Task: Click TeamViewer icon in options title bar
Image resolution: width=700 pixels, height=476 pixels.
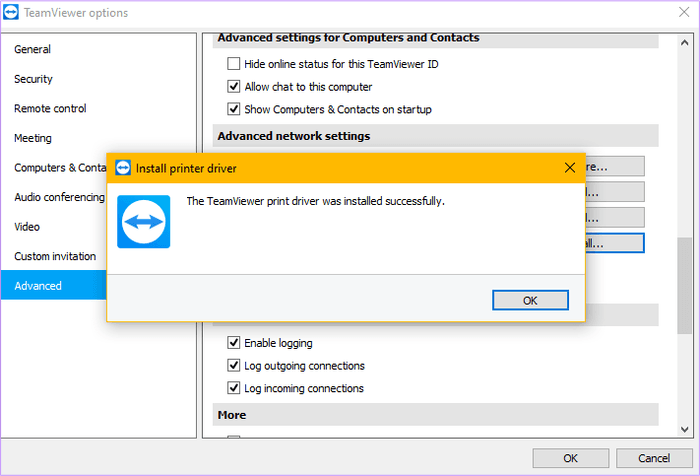Action: pyautogui.click(x=11, y=13)
